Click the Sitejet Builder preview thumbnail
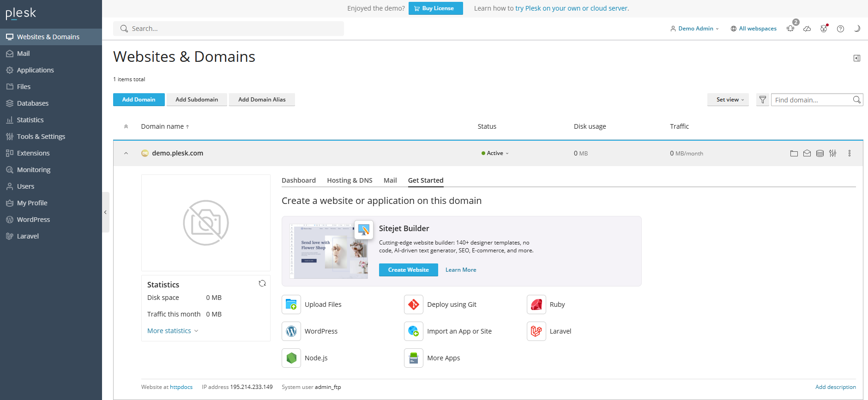 point(329,251)
